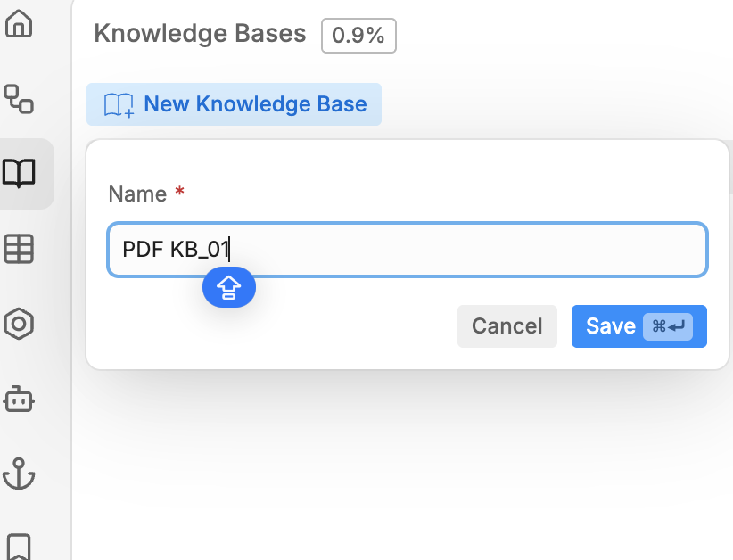Click the blue caps-lock arrow indicator
This screenshot has height=560, width=733.
click(x=229, y=287)
